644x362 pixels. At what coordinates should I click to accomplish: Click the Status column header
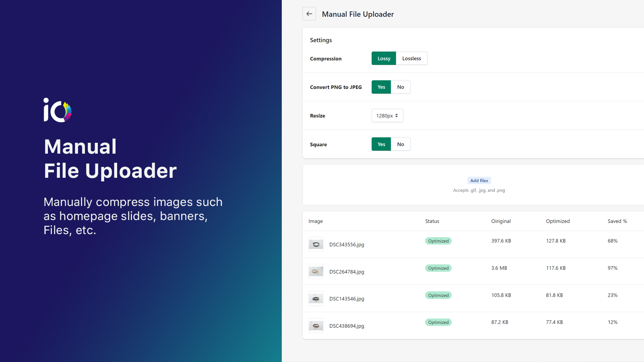click(432, 221)
